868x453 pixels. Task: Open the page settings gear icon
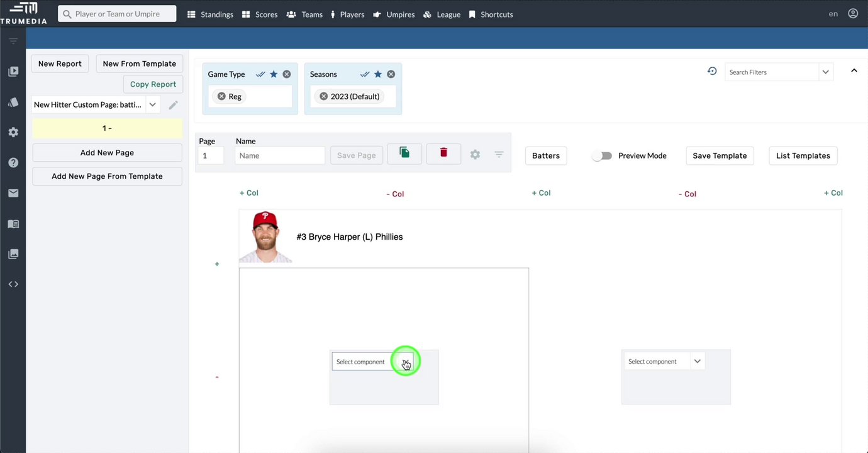pos(475,155)
